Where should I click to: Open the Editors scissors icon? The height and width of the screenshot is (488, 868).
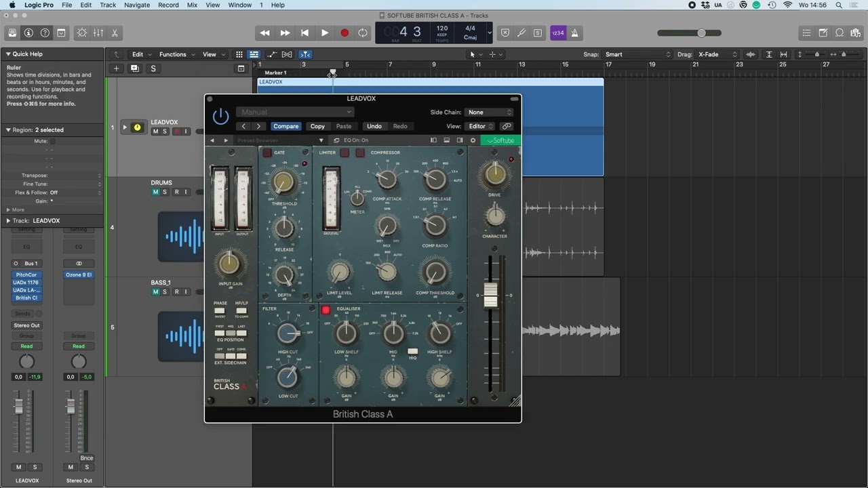(115, 33)
